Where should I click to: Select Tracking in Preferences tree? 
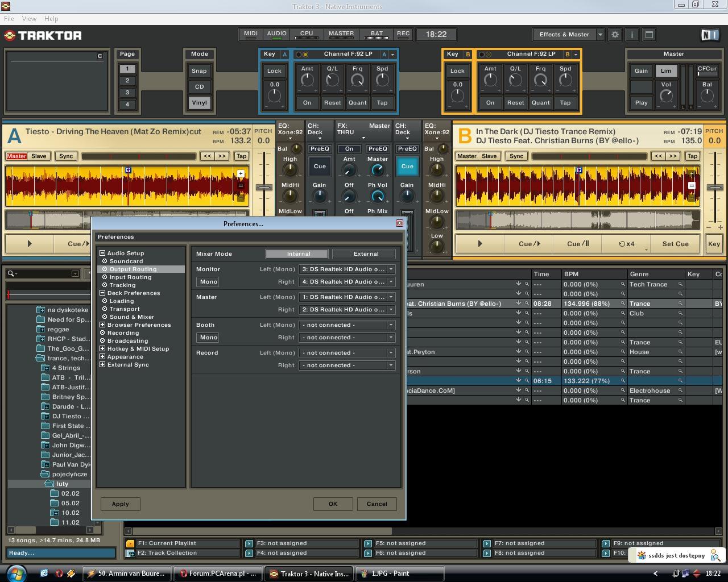tap(122, 285)
